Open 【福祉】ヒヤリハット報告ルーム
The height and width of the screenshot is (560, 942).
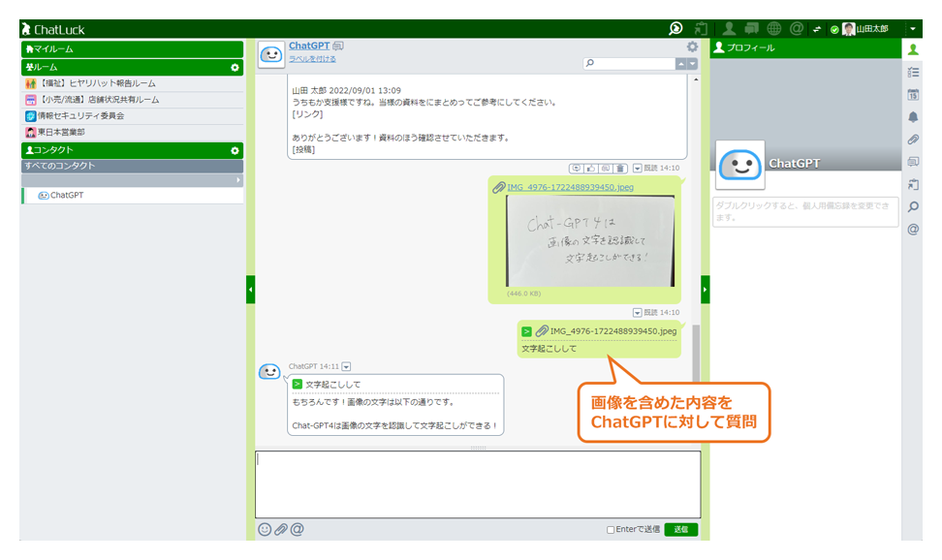click(132, 83)
